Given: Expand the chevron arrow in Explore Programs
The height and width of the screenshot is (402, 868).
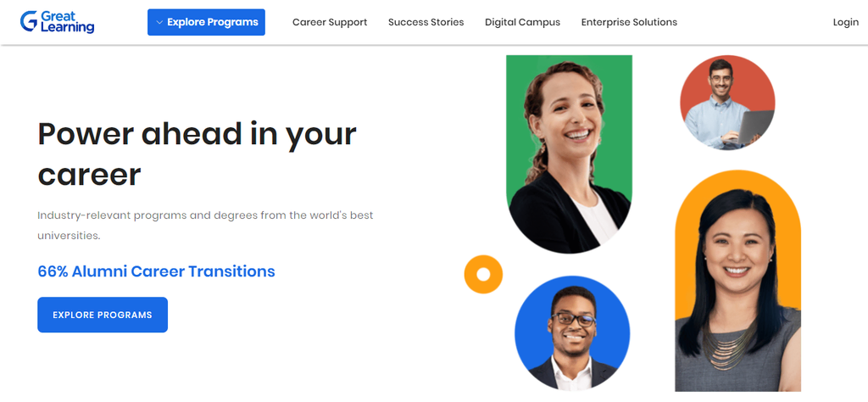Looking at the screenshot, I should (159, 23).
